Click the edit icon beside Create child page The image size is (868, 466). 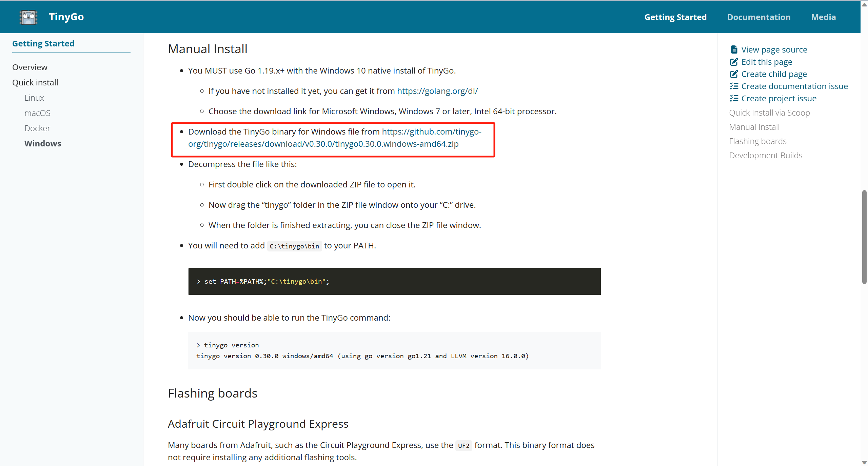click(x=734, y=74)
